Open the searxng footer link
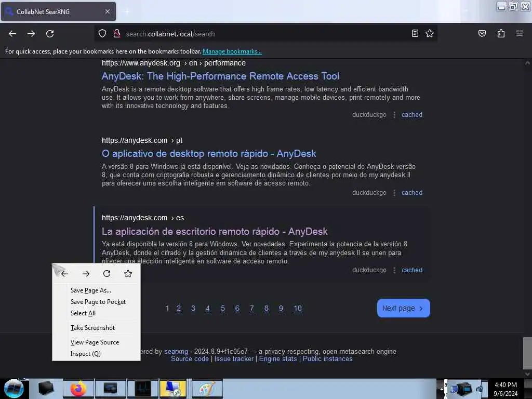This screenshot has width=532, height=399. click(176, 352)
